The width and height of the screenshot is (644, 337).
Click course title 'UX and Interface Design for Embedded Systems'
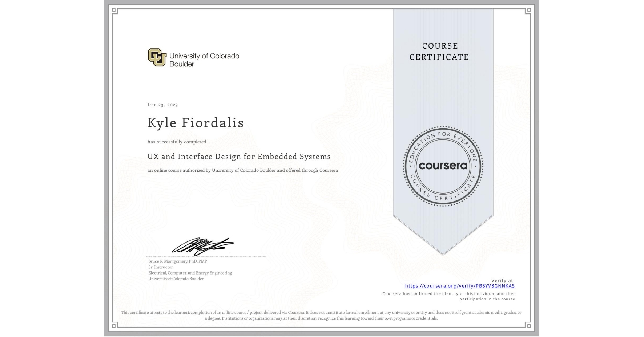(239, 157)
